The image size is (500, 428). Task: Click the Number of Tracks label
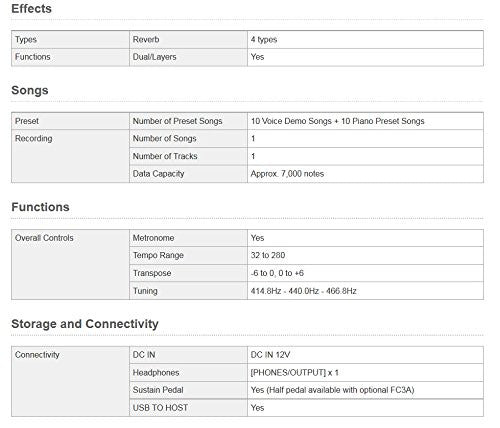(x=165, y=156)
